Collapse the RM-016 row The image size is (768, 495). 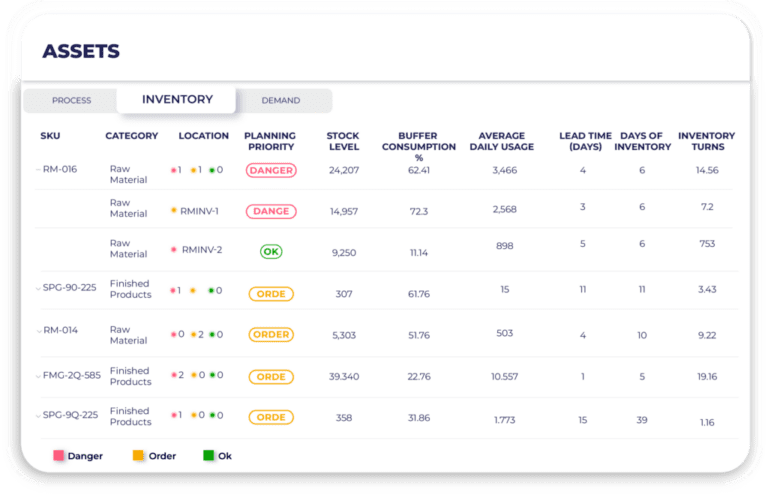coord(38,169)
